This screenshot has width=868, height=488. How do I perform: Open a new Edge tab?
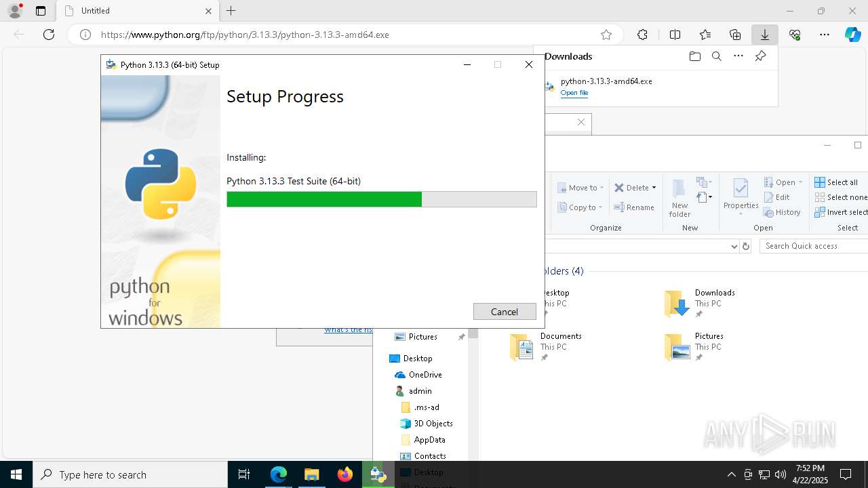(231, 11)
